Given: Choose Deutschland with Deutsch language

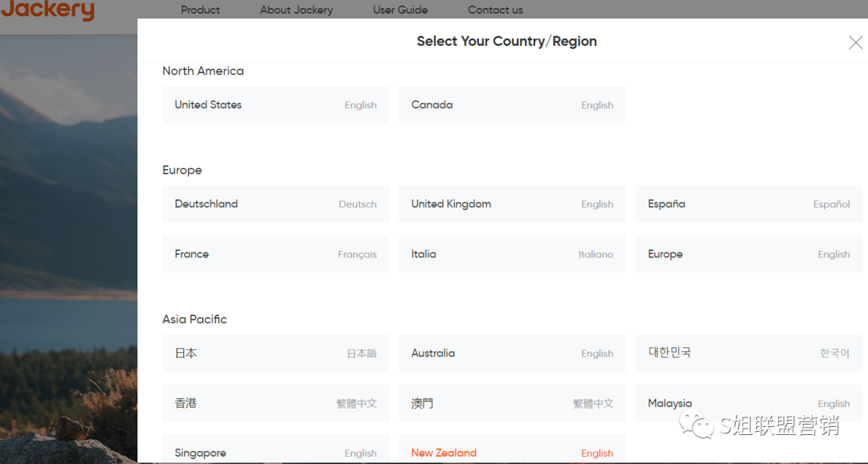Looking at the screenshot, I should [x=276, y=203].
